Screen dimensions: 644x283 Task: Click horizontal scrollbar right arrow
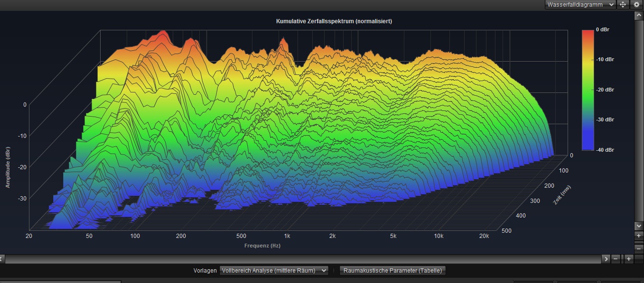click(606, 259)
